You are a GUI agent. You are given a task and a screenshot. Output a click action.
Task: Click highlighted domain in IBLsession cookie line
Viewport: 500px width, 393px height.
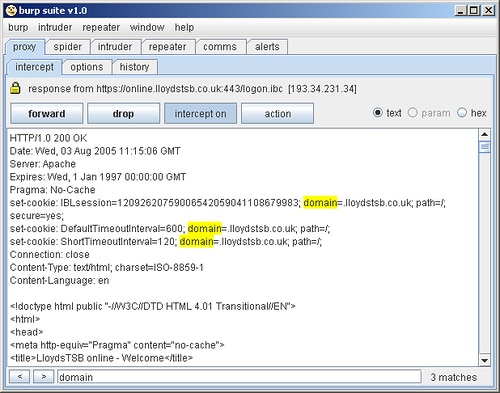tap(320, 202)
